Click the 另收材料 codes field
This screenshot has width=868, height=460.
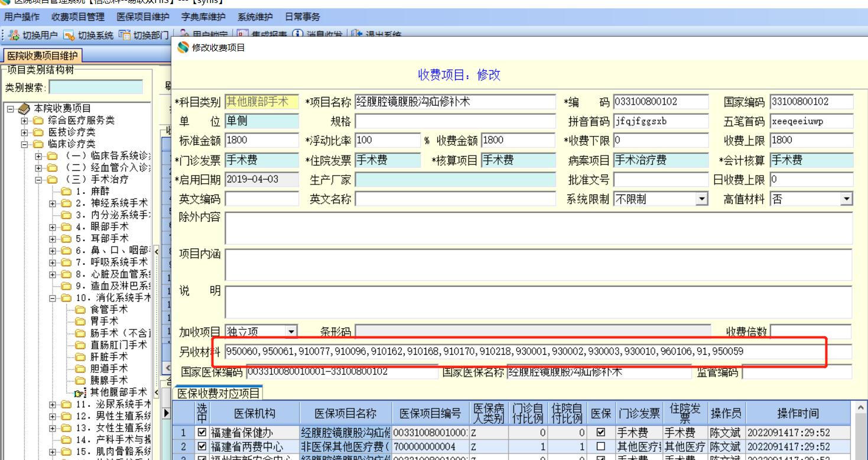click(x=538, y=352)
